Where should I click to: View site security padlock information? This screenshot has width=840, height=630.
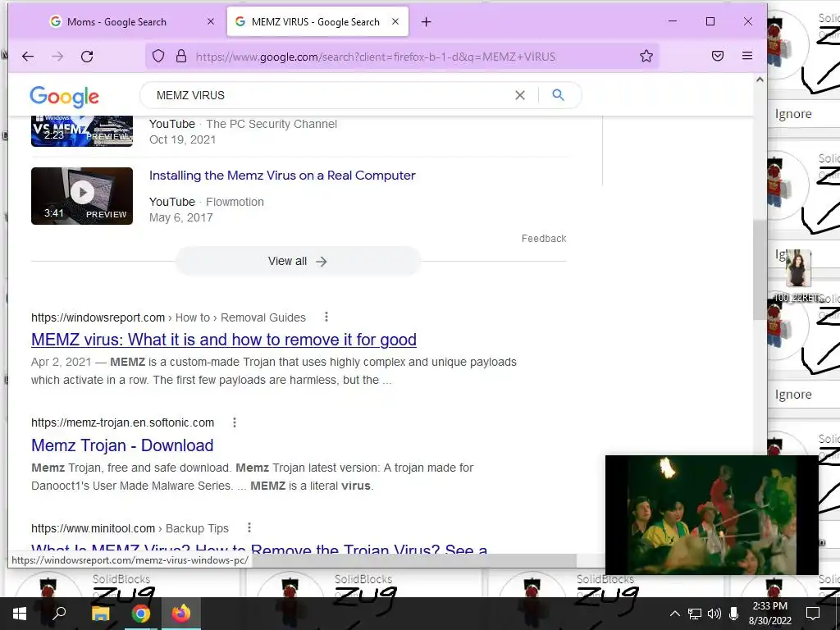click(x=181, y=57)
